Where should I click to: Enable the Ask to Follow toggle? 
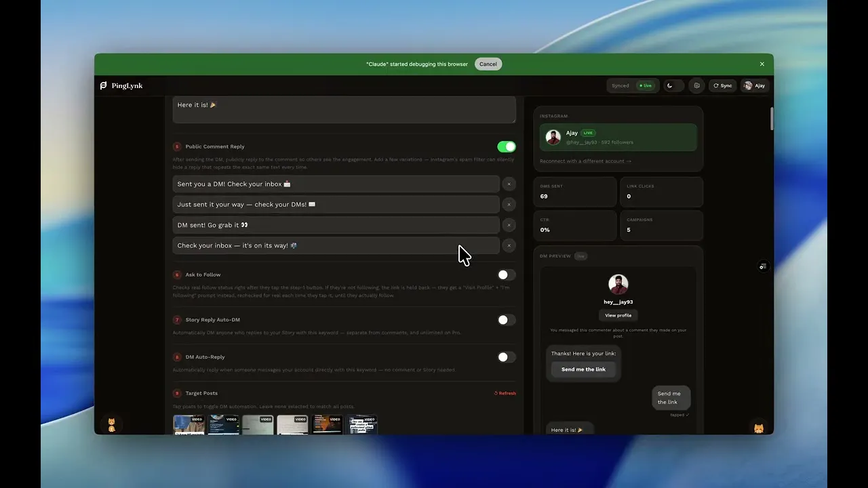[x=507, y=274]
